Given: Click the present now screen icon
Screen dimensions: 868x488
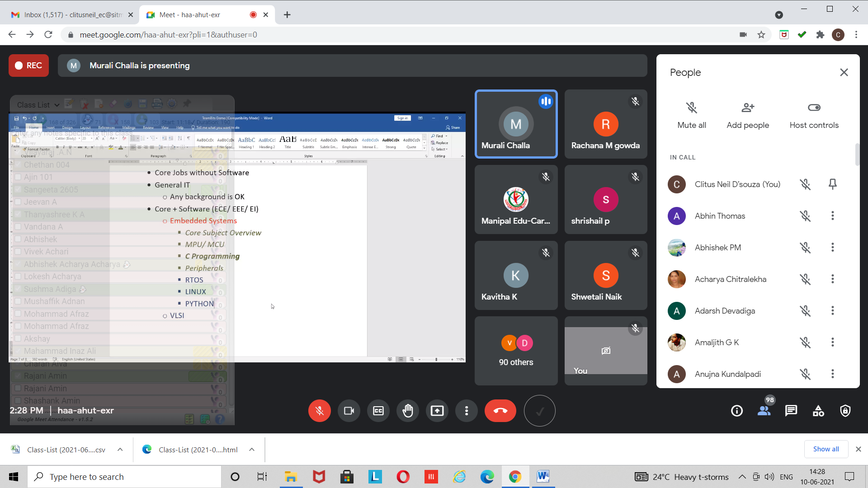Looking at the screenshot, I should [437, 411].
